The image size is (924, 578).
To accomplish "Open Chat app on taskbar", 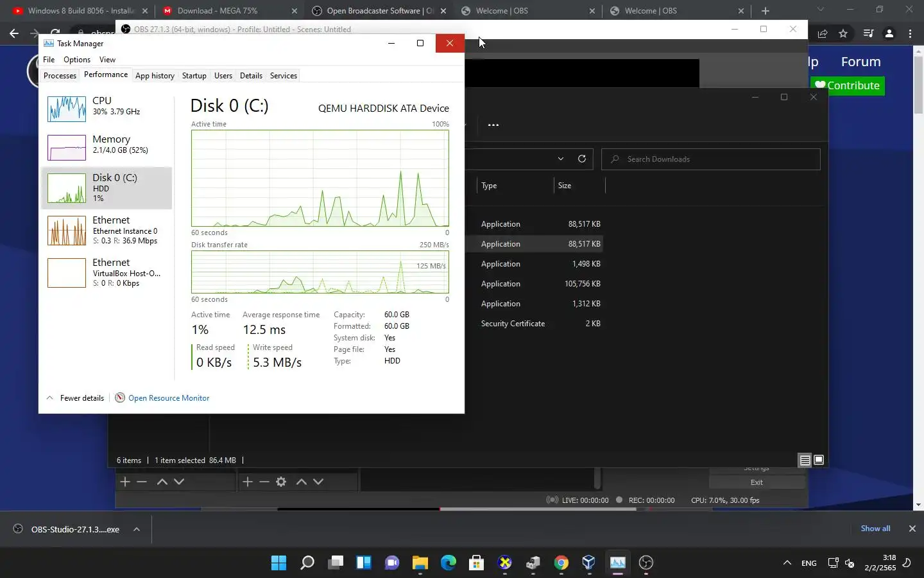I will [x=392, y=563].
